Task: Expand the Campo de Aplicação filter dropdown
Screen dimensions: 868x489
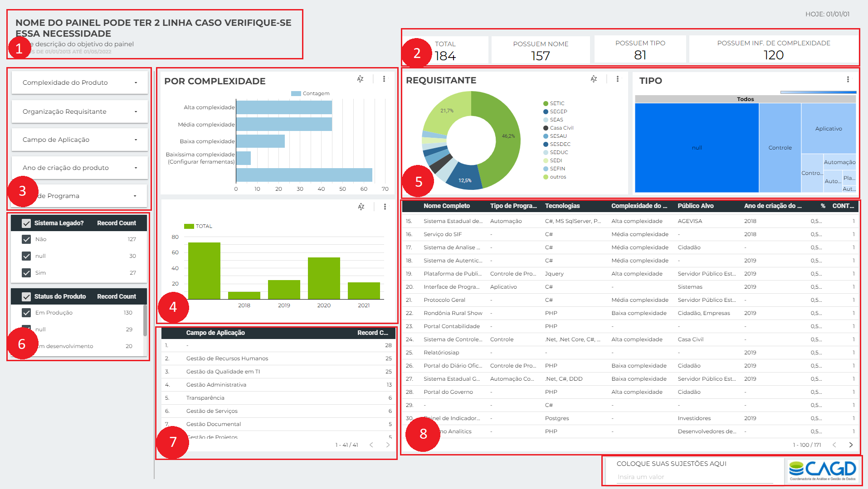Action: pos(80,140)
